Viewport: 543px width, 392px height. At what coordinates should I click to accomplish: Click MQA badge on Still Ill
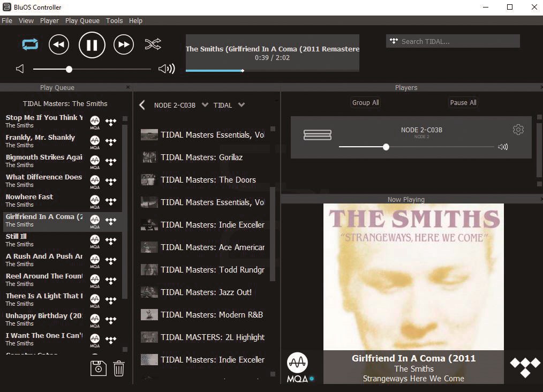[95, 241]
